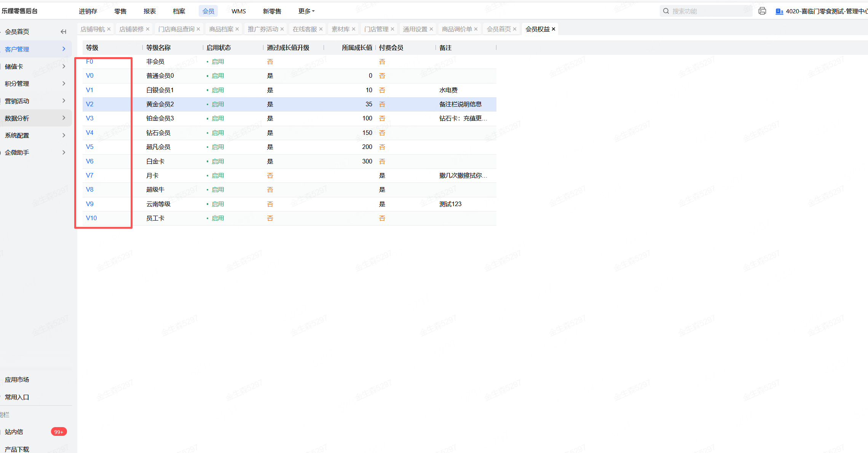Click the search magnifier icon
Viewport: 868px width, 453px height.
click(666, 11)
